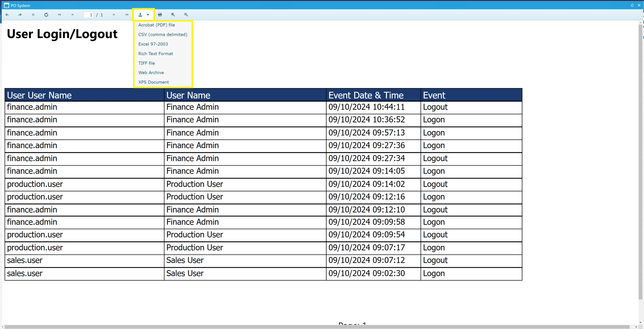Click the reload icon in the title bar
644x329 pixels.
tap(632, 5)
